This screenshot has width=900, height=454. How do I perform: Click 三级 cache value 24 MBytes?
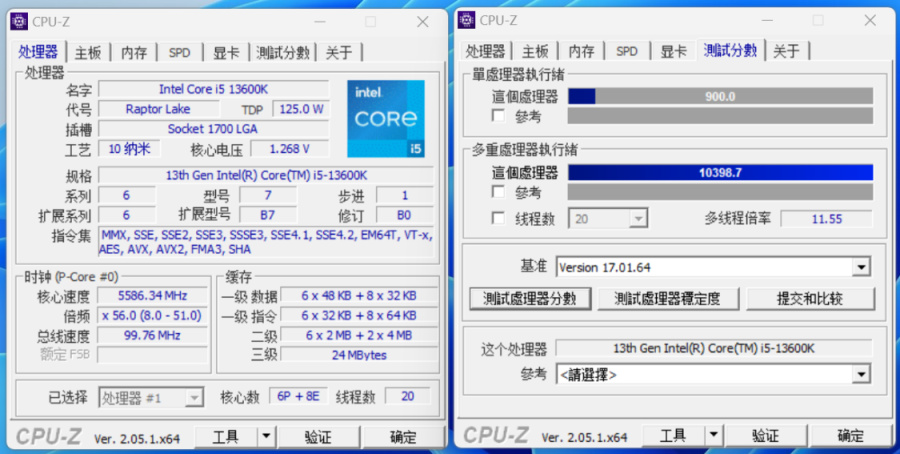coord(359,355)
